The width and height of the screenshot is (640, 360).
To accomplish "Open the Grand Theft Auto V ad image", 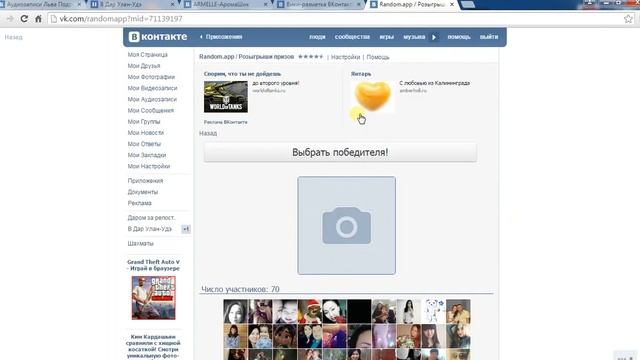I will tap(153, 298).
